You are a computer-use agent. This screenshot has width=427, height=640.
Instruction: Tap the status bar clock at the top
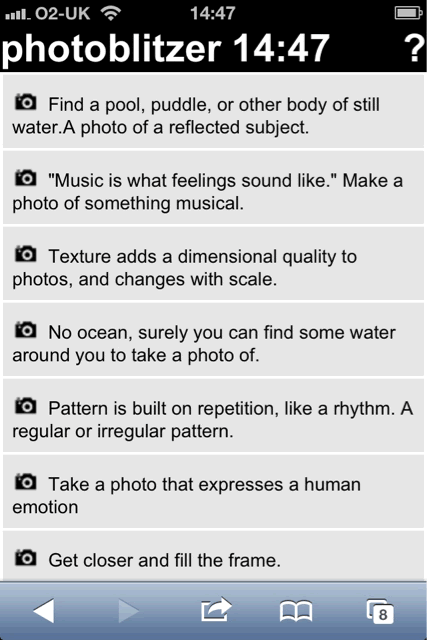click(x=213, y=13)
